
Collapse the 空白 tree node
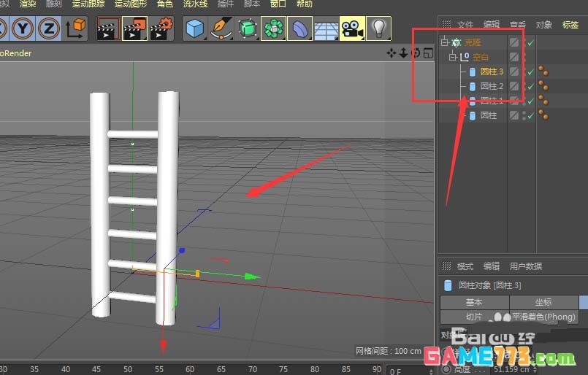pyautogui.click(x=453, y=57)
